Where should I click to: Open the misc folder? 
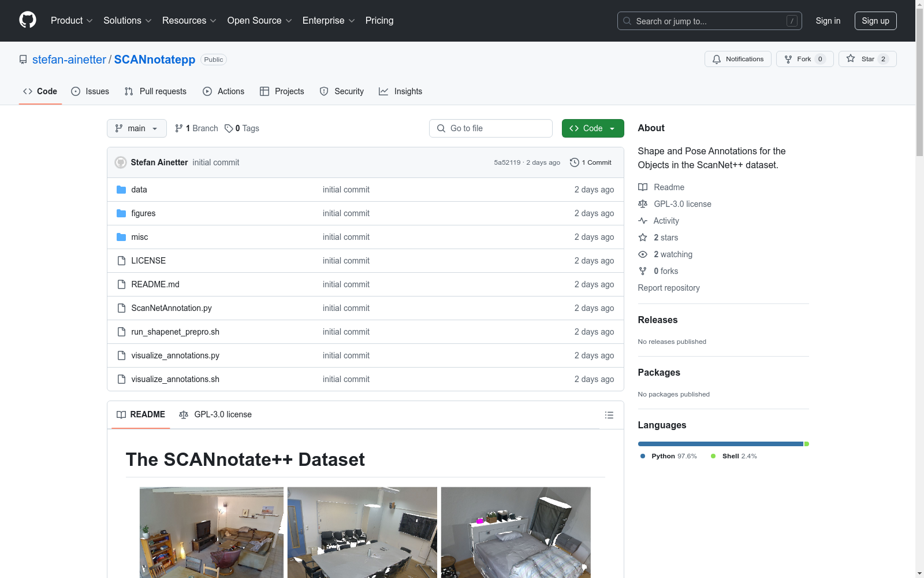(x=140, y=237)
